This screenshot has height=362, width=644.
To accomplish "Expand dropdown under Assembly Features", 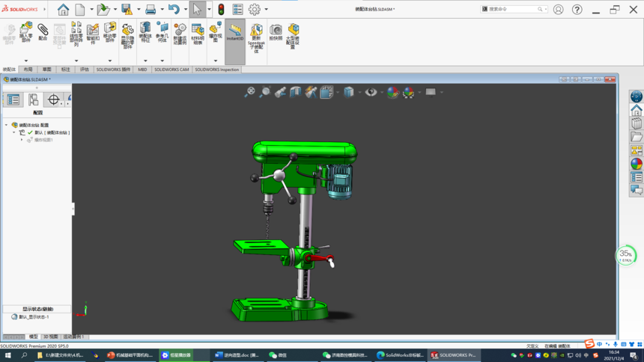I will point(145,61).
